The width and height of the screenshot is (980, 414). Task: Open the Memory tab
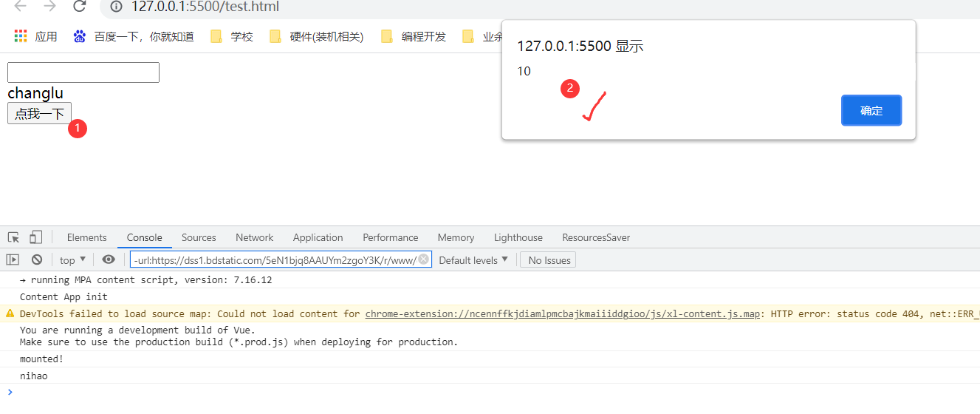pos(456,237)
